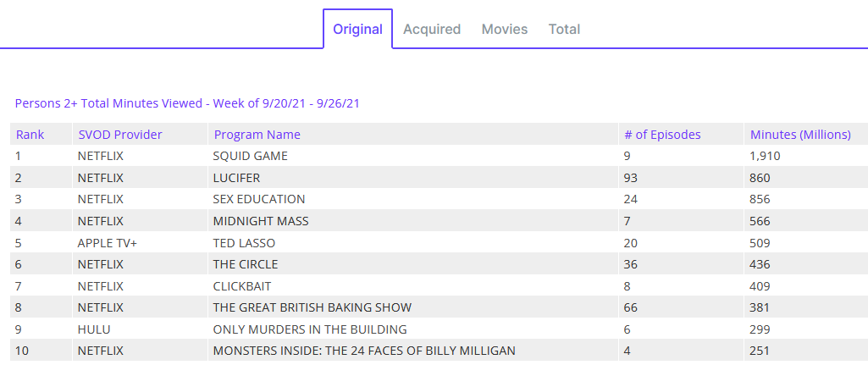Image resolution: width=868 pixels, height=365 pixels.
Task: Click the Rank column header
Action: [30, 135]
